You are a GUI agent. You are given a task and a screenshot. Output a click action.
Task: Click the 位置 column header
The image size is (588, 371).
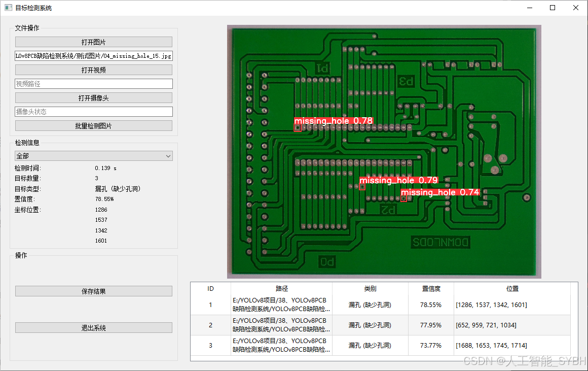pos(512,288)
